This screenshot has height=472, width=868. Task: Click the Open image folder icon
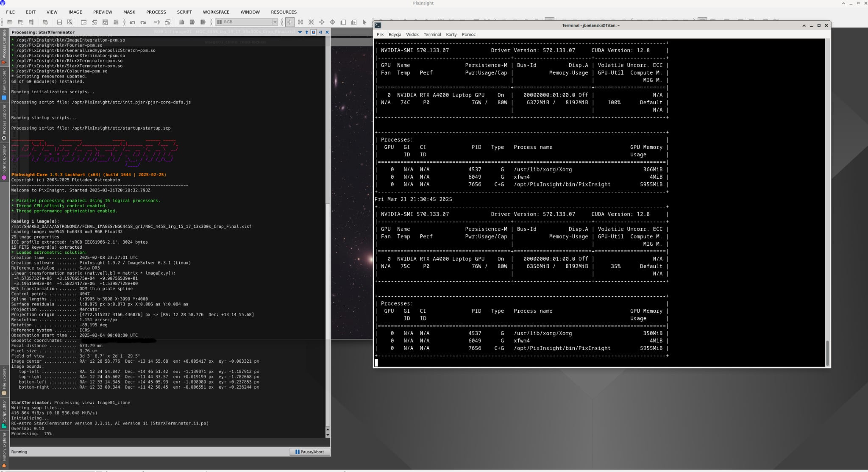click(10, 22)
